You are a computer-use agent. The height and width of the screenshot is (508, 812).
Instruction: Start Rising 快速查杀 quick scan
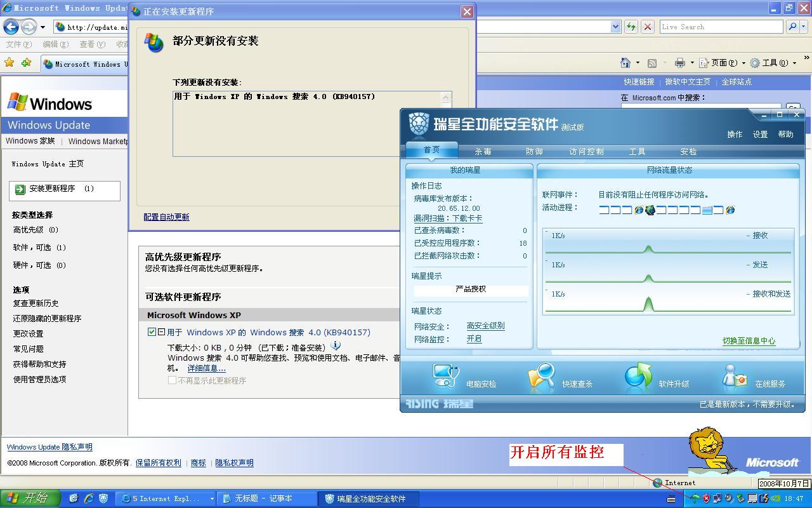click(560, 377)
